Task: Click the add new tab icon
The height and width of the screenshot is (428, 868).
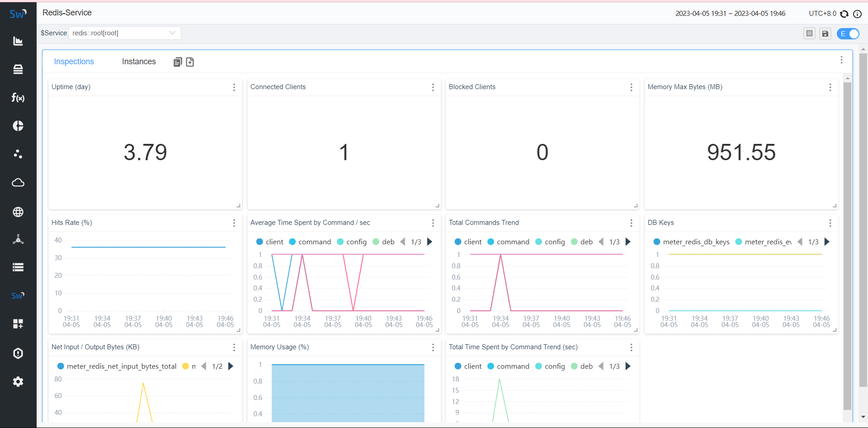Action: (190, 62)
